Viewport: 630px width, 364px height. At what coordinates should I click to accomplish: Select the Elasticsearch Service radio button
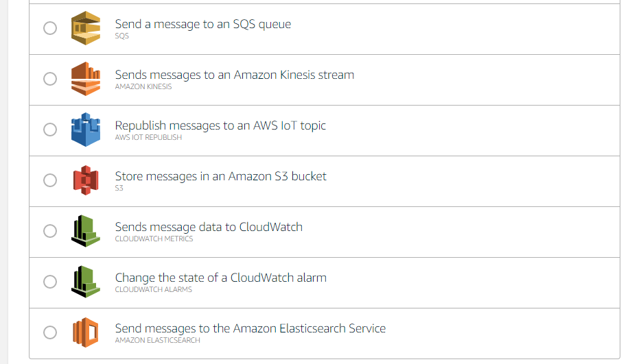(x=50, y=332)
